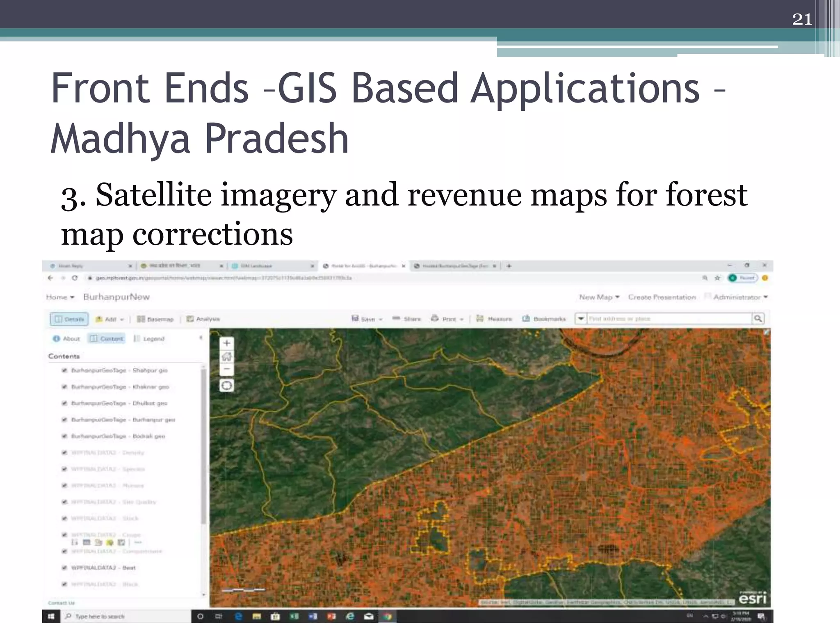The height and width of the screenshot is (630, 840).
Task: Toggle Bodrali geo layer checkbox
Action: (x=64, y=436)
